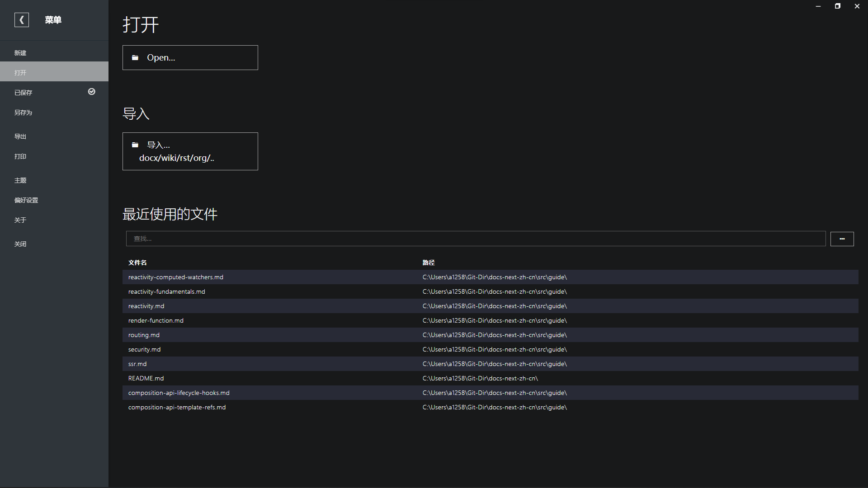The width and height of the screenshot is (868, 488).
Task: Click the folder icon in Open button
Action: (135, 58)
